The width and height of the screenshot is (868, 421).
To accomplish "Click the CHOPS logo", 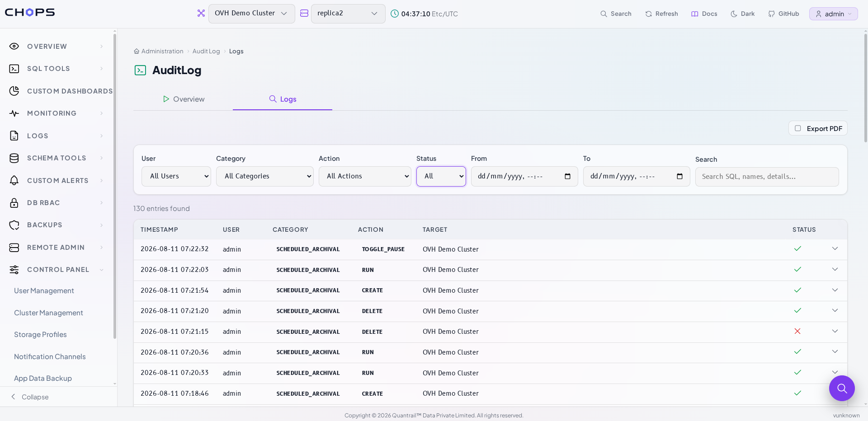I will 30,12.
